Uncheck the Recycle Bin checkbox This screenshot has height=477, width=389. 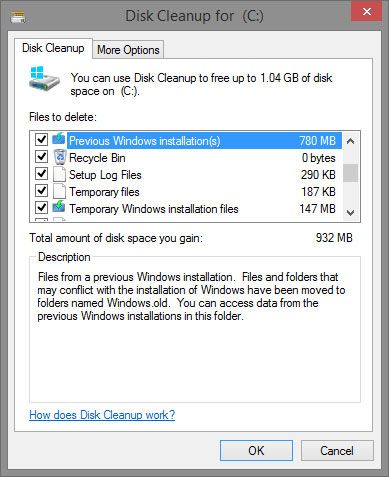click(41, 156)
